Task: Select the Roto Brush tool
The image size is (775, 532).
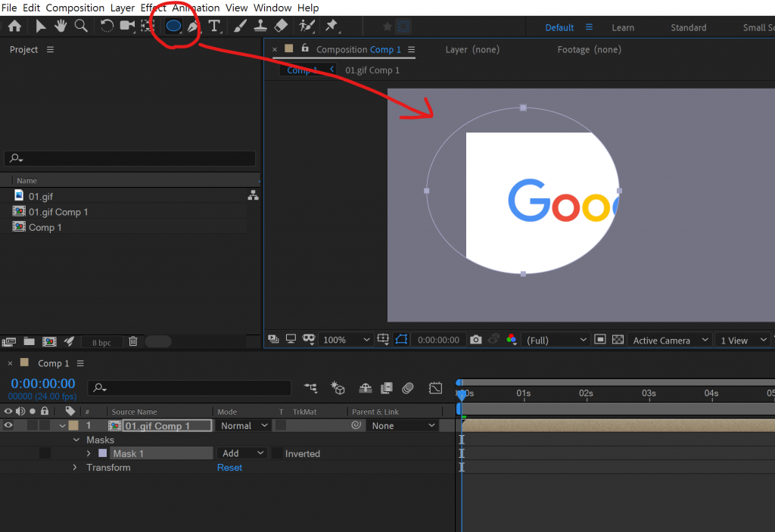Action: pyautogui.click(x=307, y=26)
